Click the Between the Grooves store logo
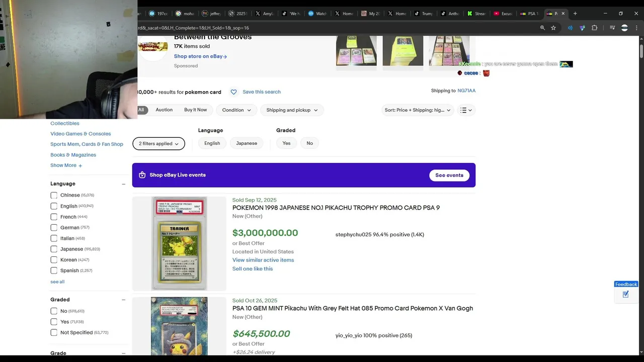Image resolution: width=644 pixels, height=362 pixels. click(153, 47)
